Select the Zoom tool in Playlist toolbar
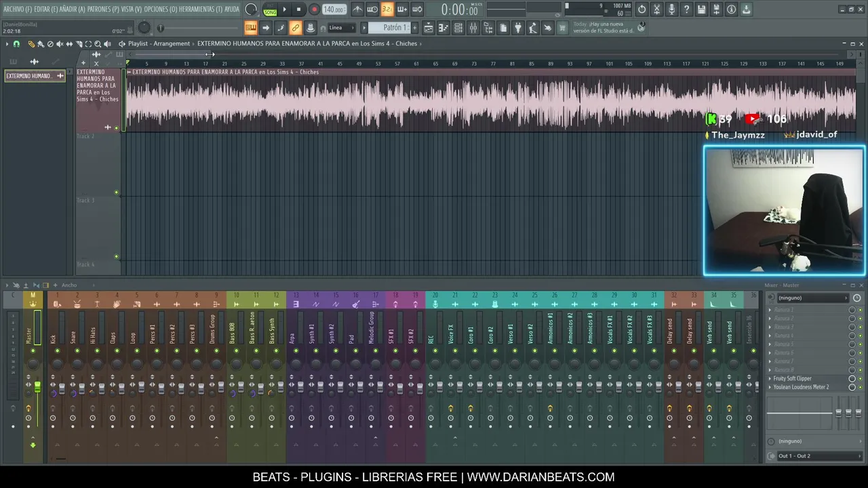Viewport: 868px width, 488px height. [98, 43]
